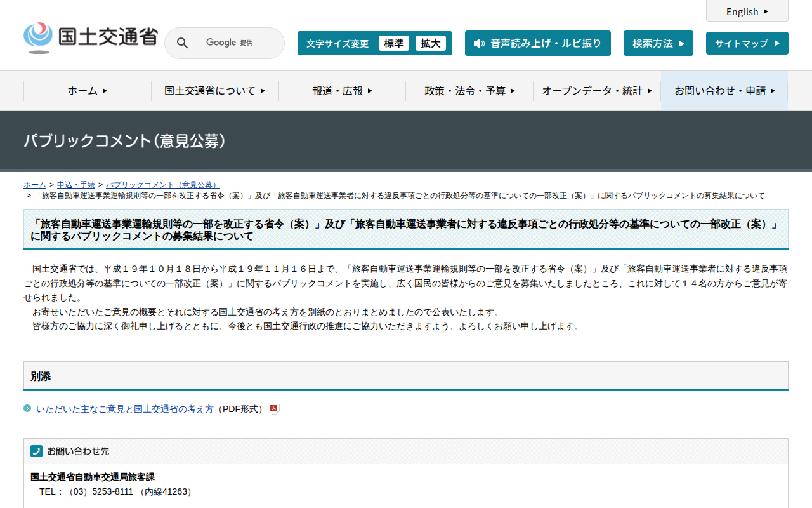
Task: Click the bullet icon before the PDF link
Action: pos(27,408)
